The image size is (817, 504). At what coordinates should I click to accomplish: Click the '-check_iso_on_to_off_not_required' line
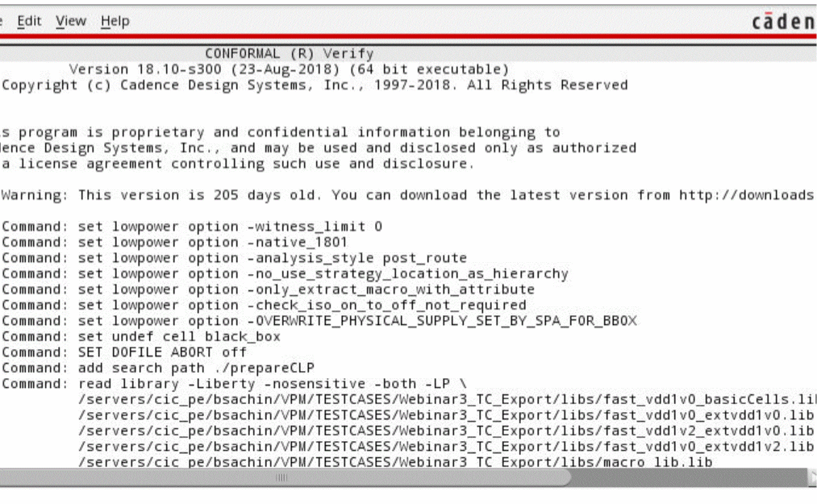(x=264, y=304)
